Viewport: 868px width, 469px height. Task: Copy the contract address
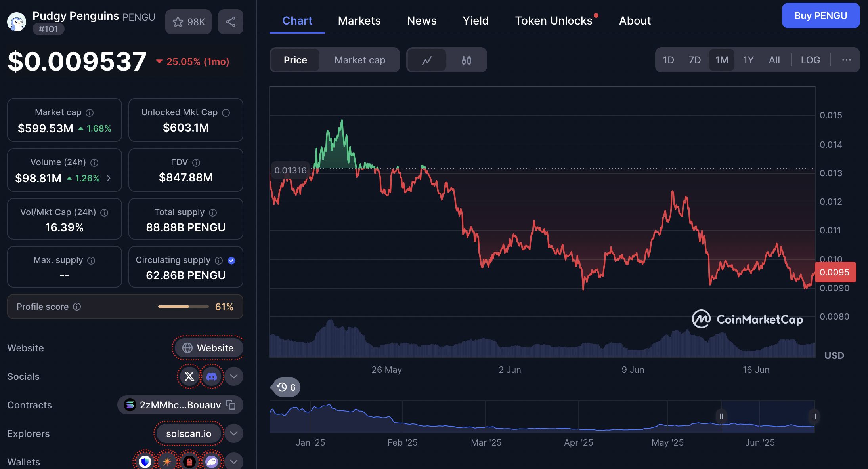point(231,405)
